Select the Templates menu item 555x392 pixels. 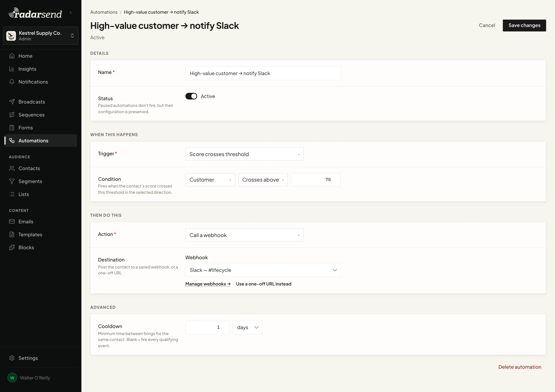pos(41,234)
